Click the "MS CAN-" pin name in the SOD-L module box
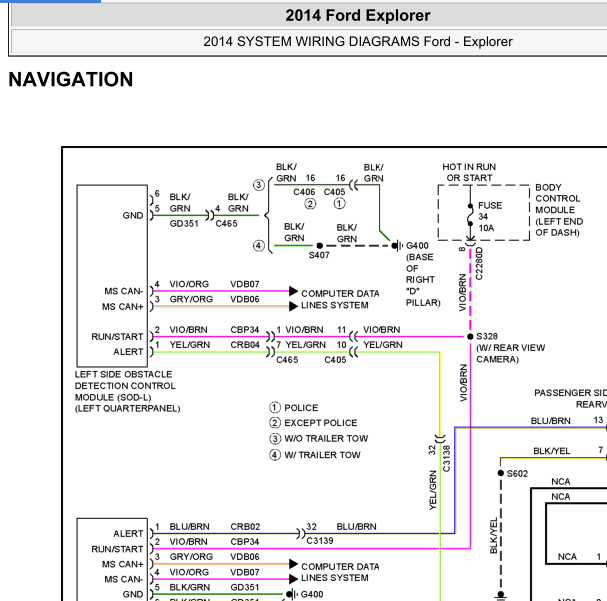 [x=123, y=291]
